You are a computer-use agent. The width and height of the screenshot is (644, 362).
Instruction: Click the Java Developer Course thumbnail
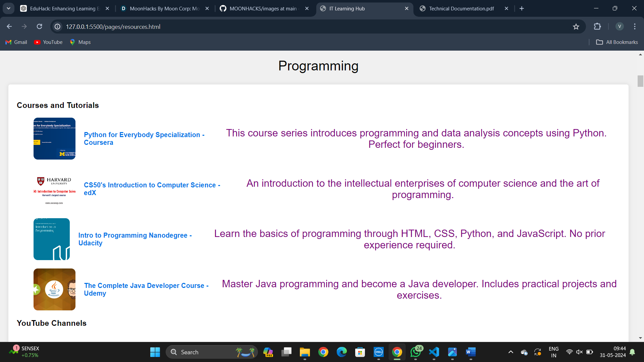click(54, 289)
